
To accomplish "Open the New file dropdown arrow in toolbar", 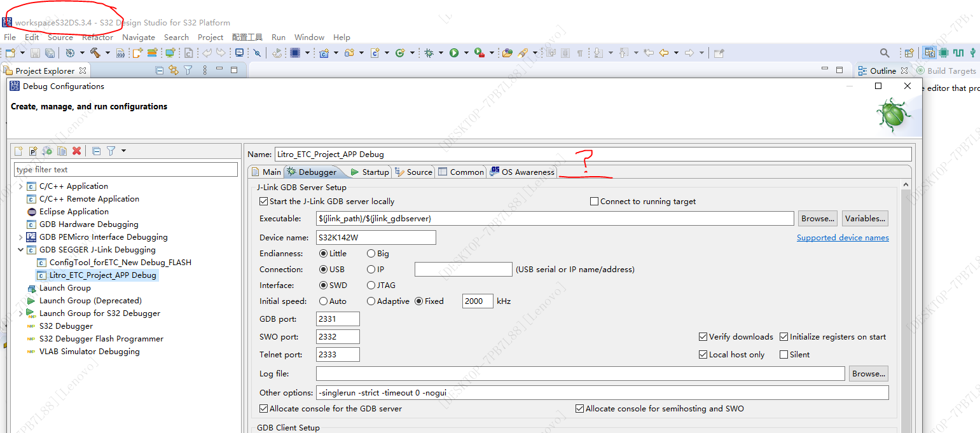I will [22, 53].
